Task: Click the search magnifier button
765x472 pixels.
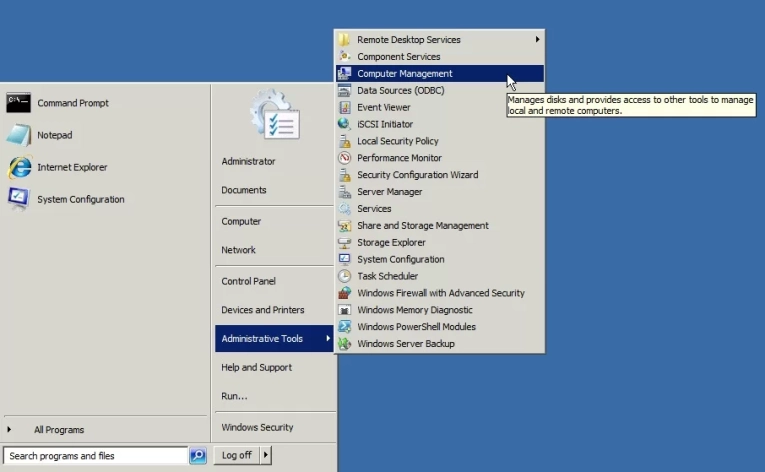Action: point(198,456)
